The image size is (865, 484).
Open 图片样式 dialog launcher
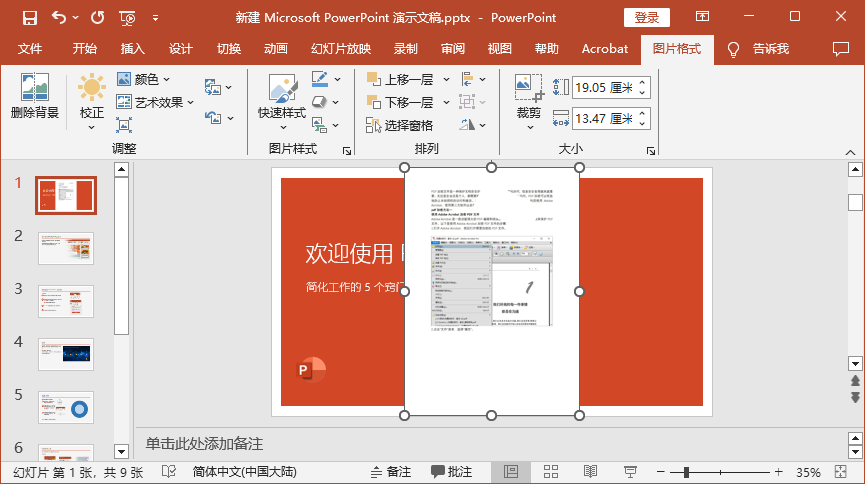click(x=347, y=151)
